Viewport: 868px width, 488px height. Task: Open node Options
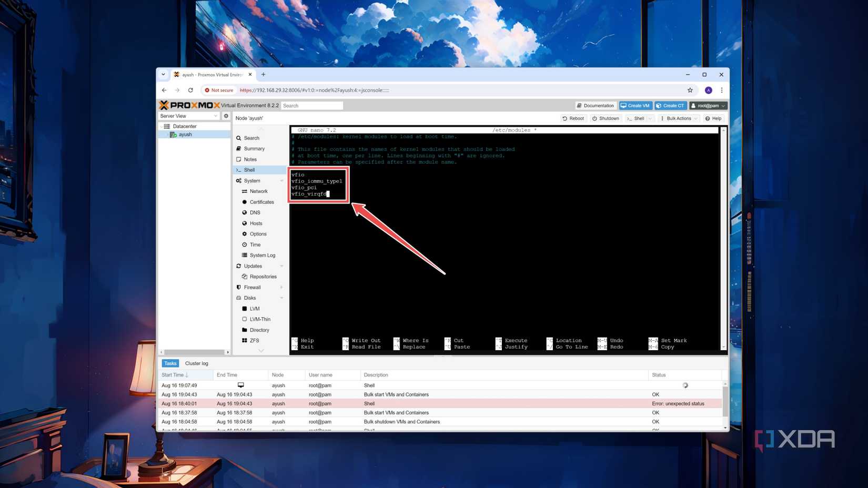pos(258,234)
